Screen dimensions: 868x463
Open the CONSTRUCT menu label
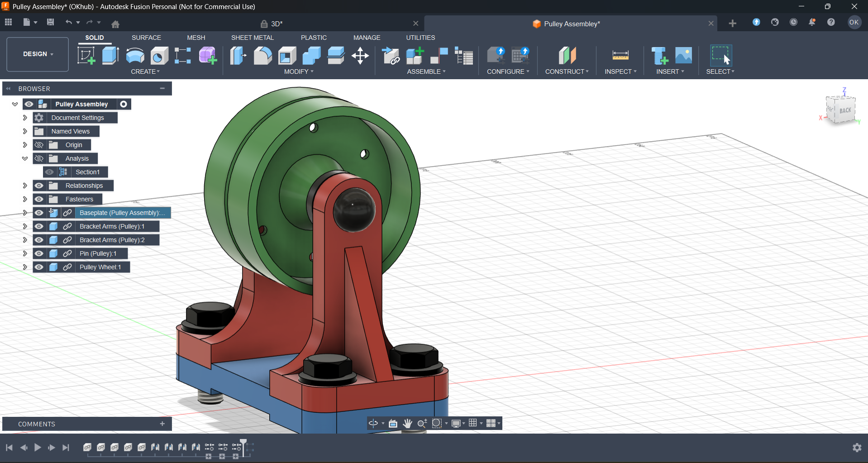[x=567, y=72]
